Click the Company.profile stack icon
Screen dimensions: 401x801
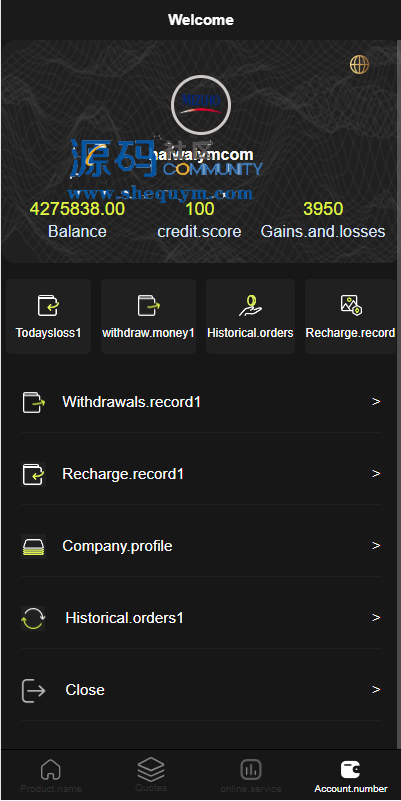point(34,546)
